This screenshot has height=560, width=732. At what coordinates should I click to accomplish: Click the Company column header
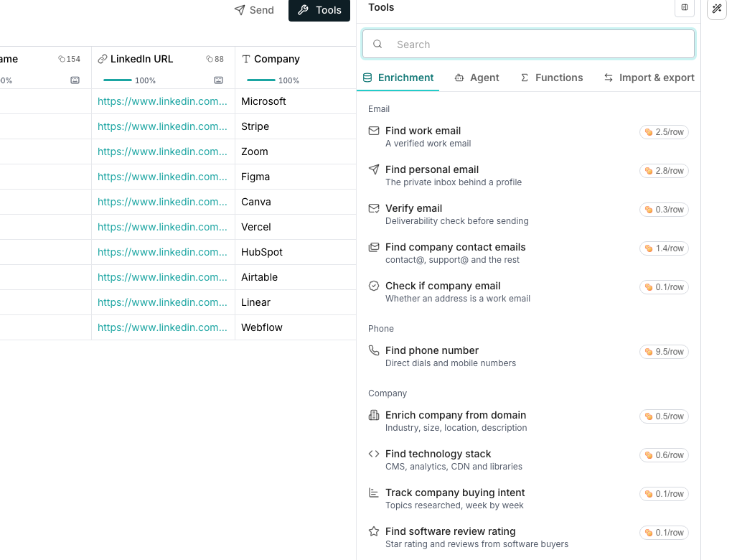[296, 67]
